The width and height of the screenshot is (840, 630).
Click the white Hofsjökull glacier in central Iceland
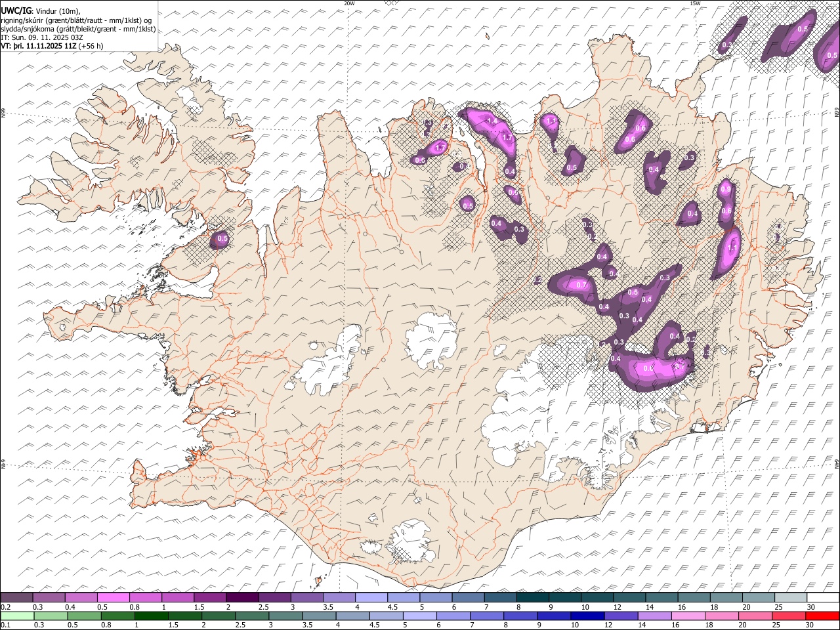(431, 341)
